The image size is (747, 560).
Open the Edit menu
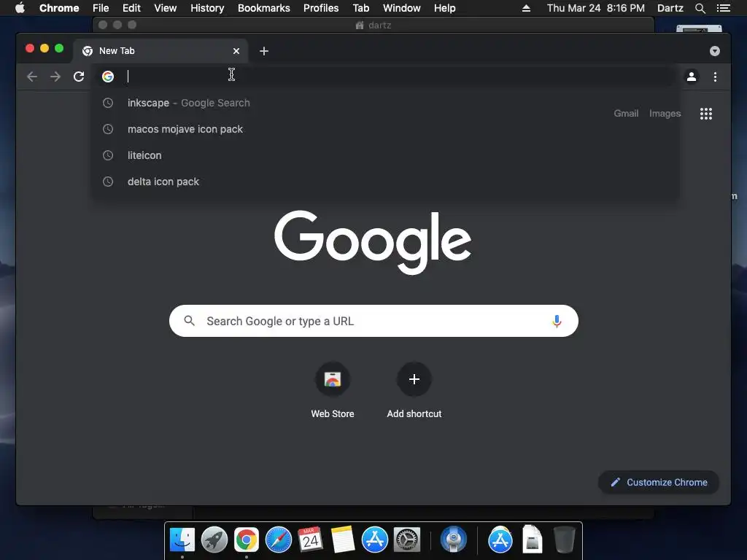[x=131, y=8]
